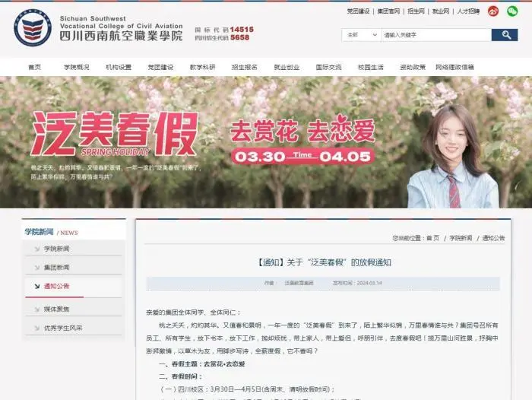Click the keyword search input field
Viewport: 532px width, 400px height.
click(x=437, y=35)
